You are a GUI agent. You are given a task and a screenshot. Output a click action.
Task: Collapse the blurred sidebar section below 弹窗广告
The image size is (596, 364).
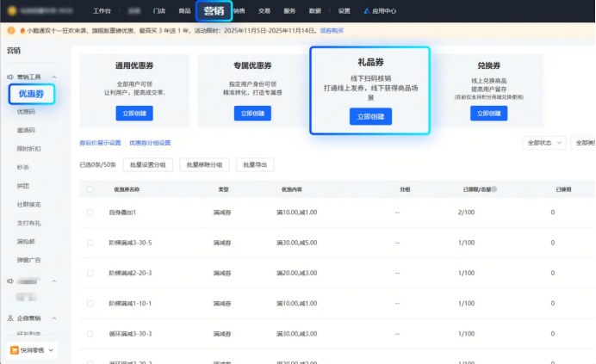pyautogui.click(x=54, y=281)
